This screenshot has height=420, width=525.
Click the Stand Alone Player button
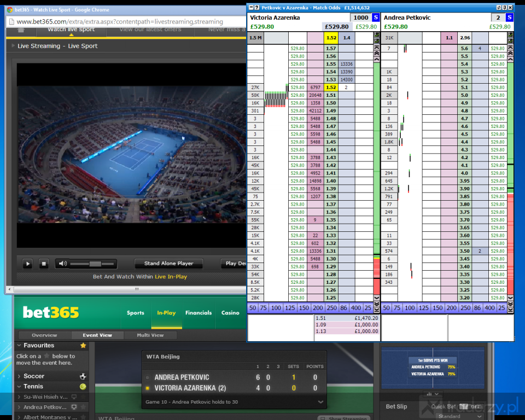(x=169, y=264)
